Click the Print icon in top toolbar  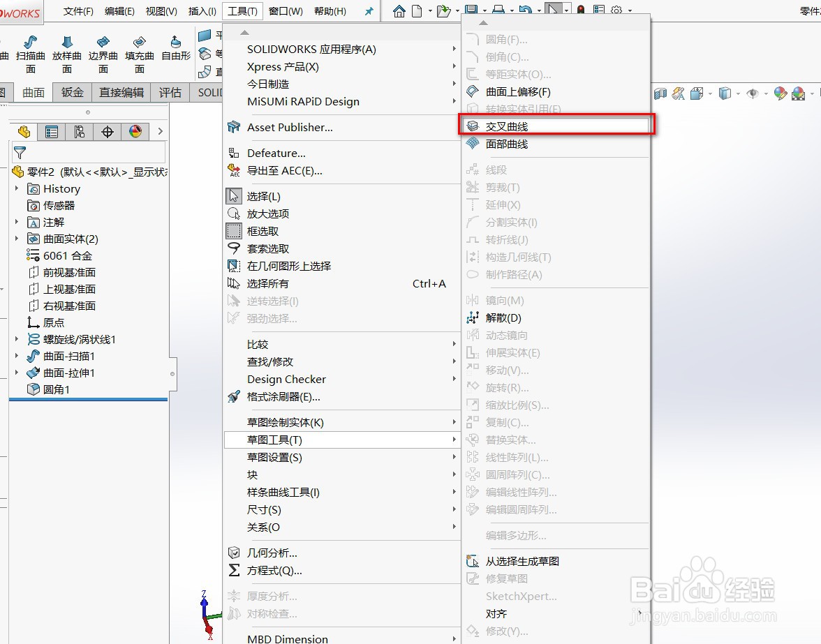tap(498, 9)
